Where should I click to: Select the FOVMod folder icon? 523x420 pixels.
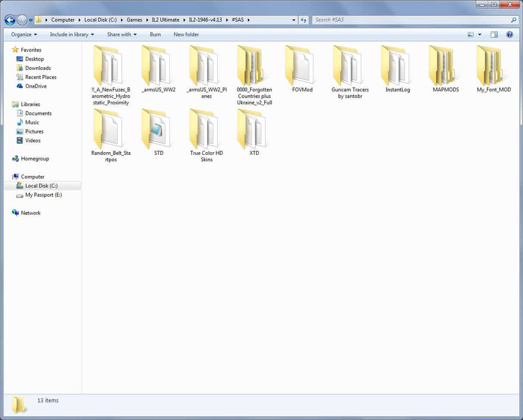(x=299, y=65)
